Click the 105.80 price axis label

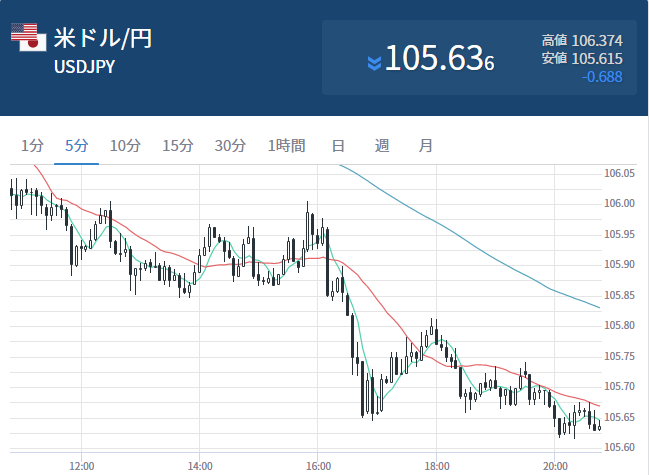tap(620, 326)
